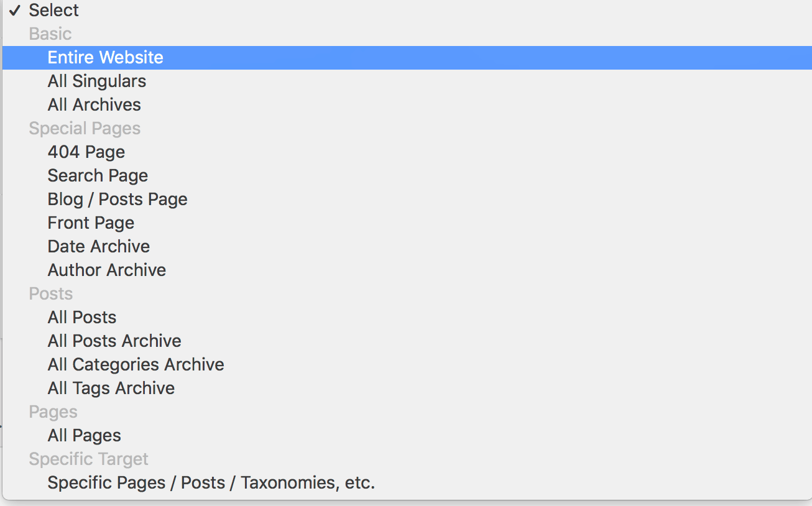Pick the 404 Page target

point(86,152)
